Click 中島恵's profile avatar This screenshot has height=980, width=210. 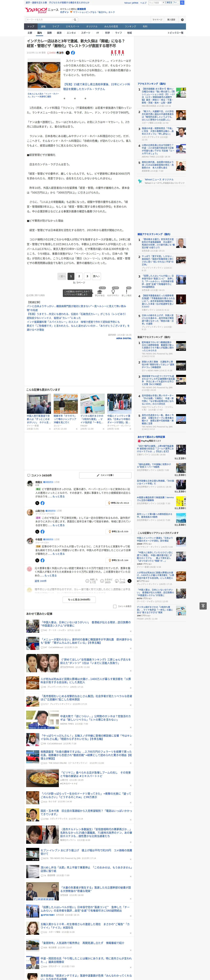tap(30, 541)
